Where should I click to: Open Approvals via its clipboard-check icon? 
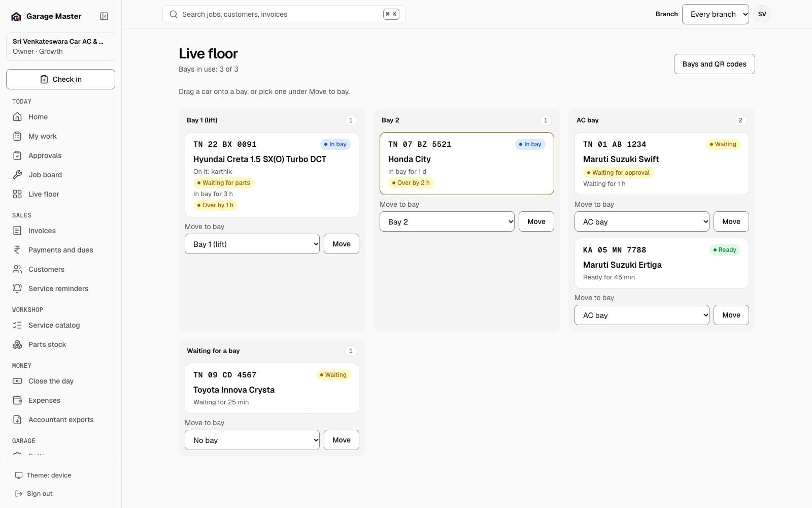[17, 155]
